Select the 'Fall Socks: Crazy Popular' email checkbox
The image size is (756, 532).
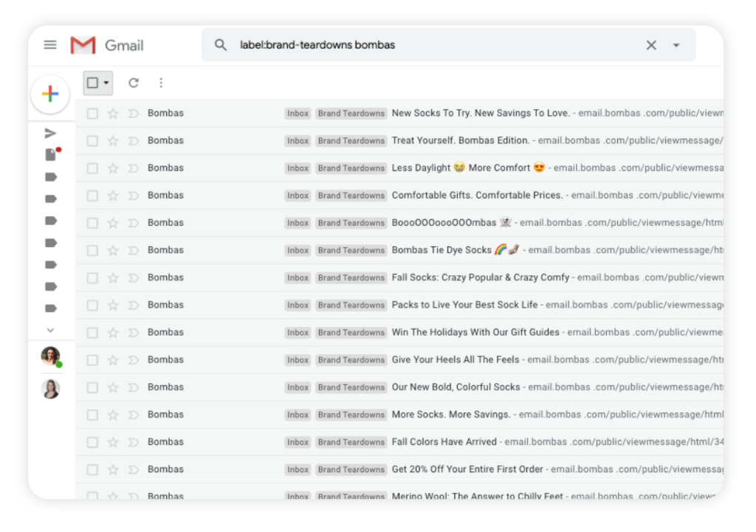tap(92, 278)
